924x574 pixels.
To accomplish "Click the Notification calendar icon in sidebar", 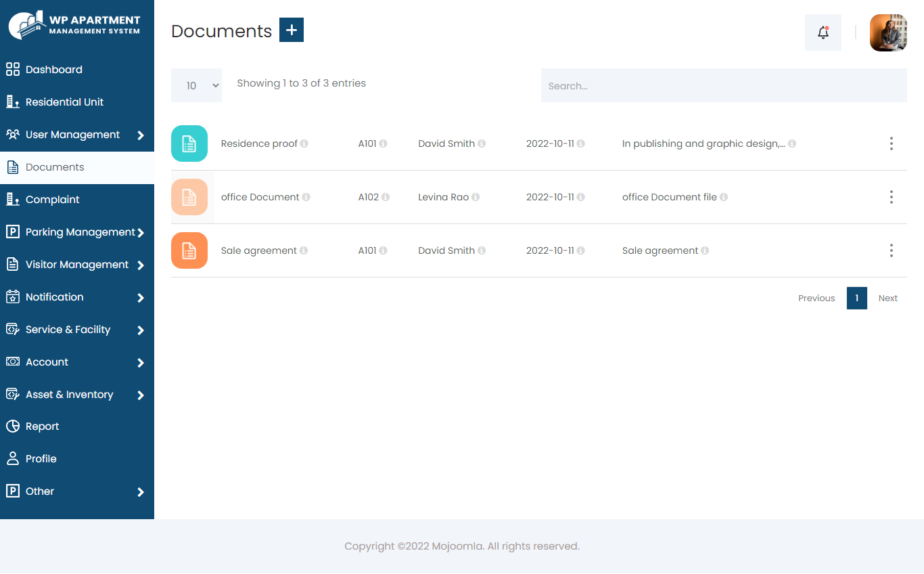I will click(13, 296).
